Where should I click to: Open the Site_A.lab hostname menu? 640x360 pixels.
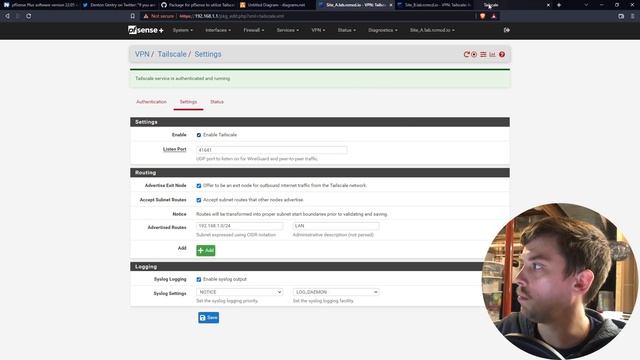coord(432,30)
